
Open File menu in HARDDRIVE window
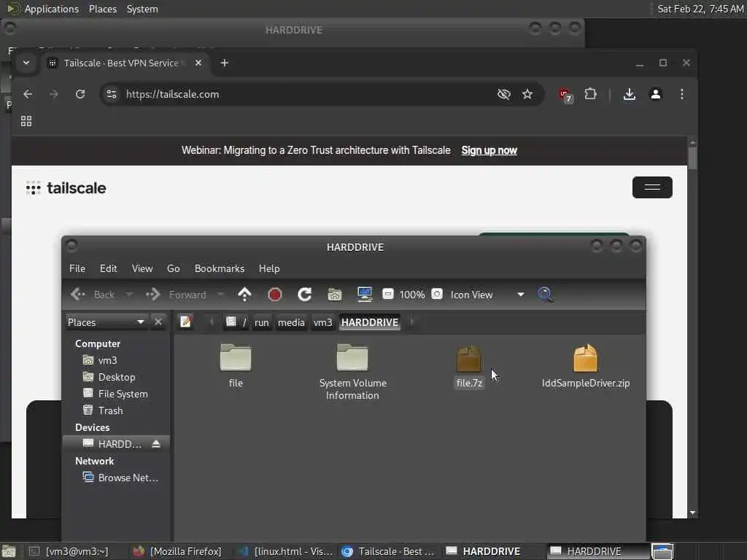(77, 268)
